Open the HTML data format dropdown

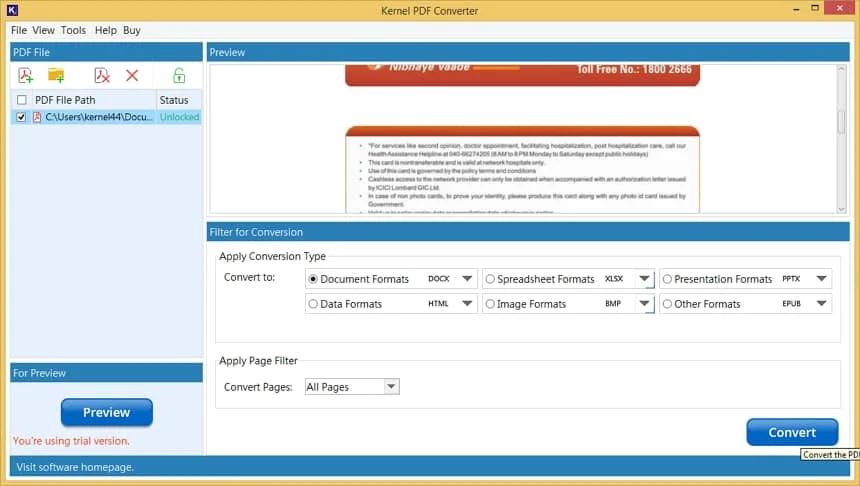(467, 303)
